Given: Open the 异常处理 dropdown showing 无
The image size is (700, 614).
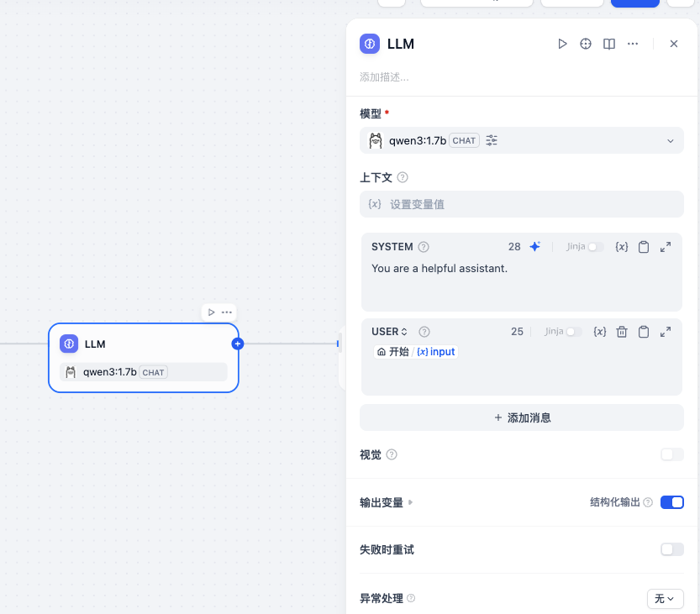Looking at the screenshot, I should [x=665, y=598].
